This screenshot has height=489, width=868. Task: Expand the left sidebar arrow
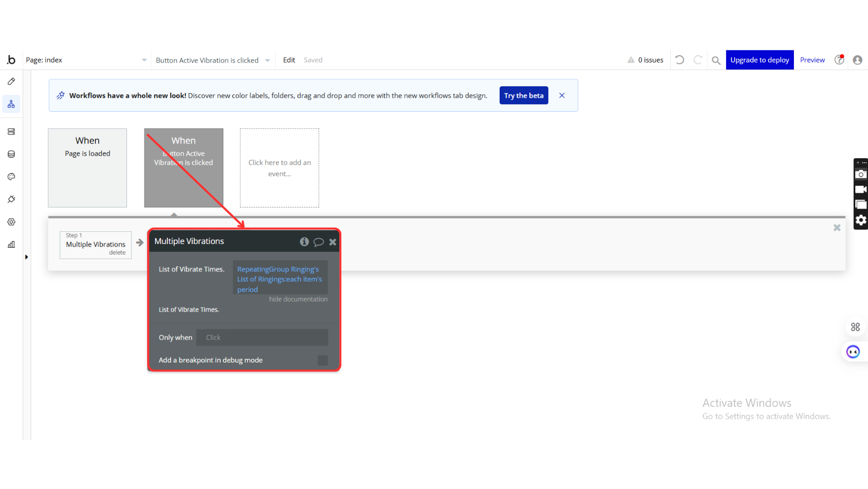(26, 257)
